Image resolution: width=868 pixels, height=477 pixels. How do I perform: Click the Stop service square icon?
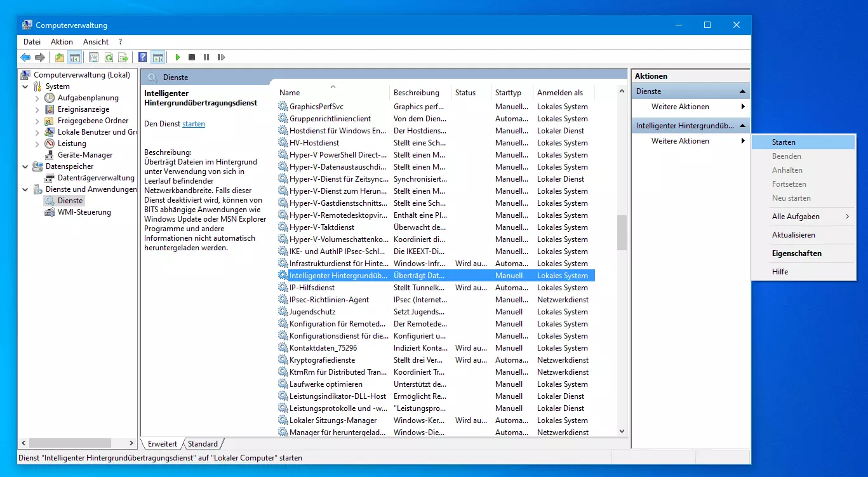pos(192,57)
